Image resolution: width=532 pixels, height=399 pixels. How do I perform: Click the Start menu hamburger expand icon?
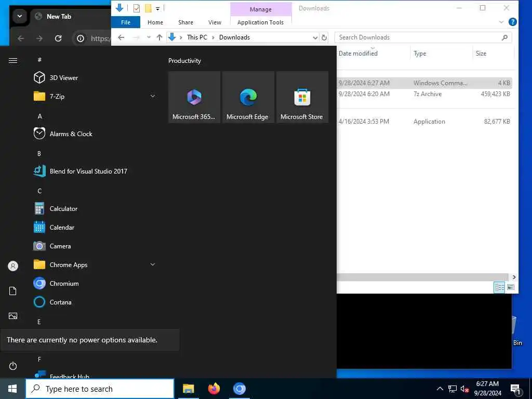pos(13,60)
